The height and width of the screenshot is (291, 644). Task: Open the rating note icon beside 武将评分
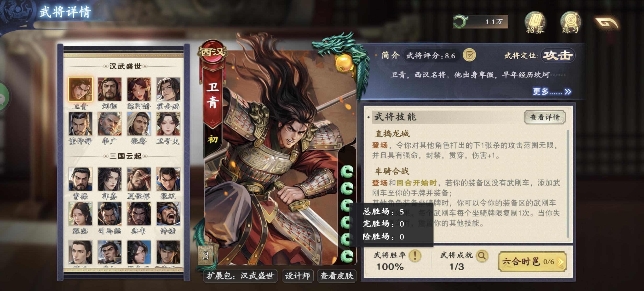[x=469, y=55]
